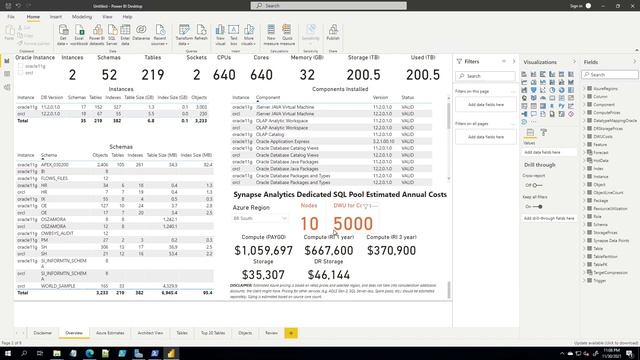The height and width of the screenshot is (360, 640).
Task: Switch to the Top 20 Tables page tab
Action: coord(213,333)
